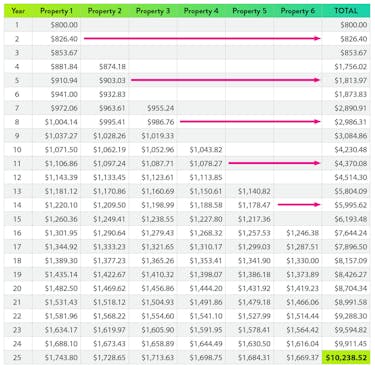Image resolution: width=375 pixels, height=369 pixels.
Task: Click the $1,246.38 value in Property 6
Action: point(302,233)
